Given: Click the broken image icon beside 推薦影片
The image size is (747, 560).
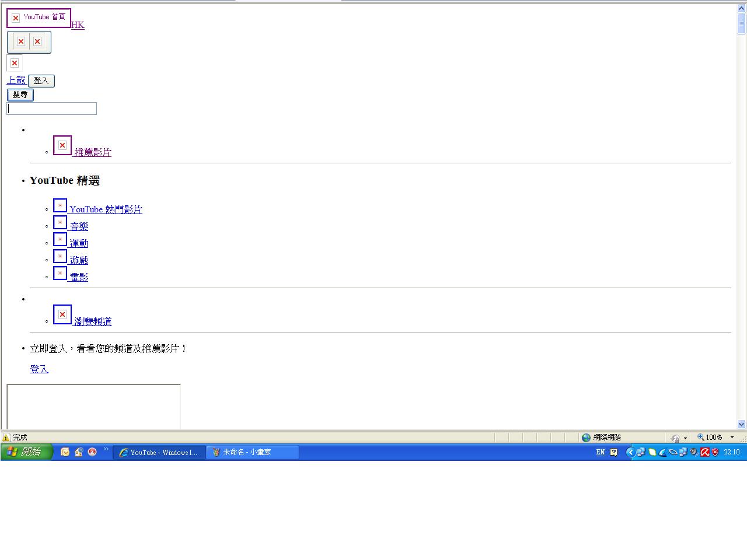Looking at the screenshot, I should click(x=62, y=145).
